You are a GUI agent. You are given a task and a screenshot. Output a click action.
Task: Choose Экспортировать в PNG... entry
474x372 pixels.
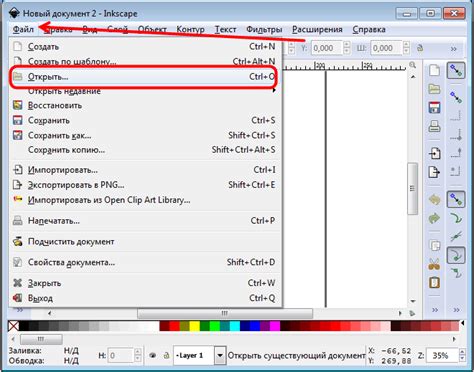tap(145, 185)
